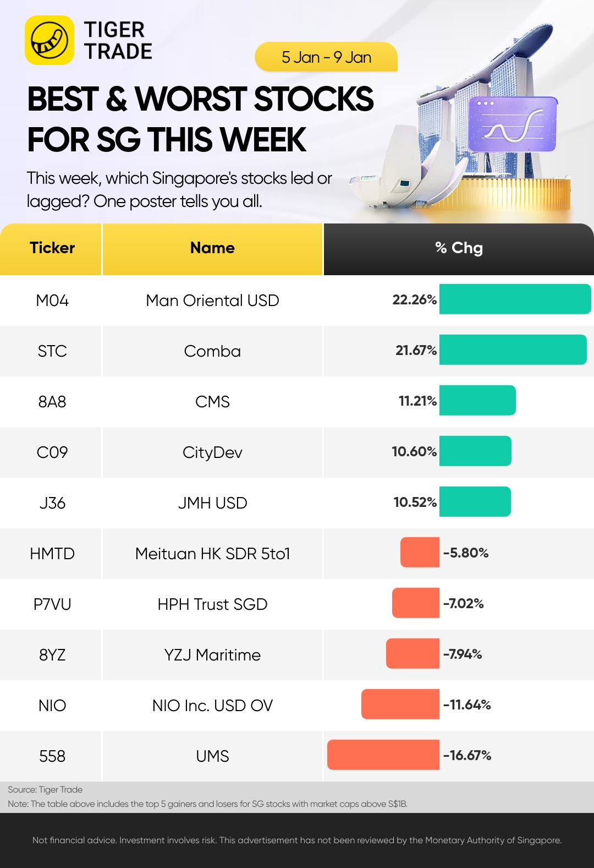Select the YZJ Maritime name

pyautogui.click(x=212, y=655)
